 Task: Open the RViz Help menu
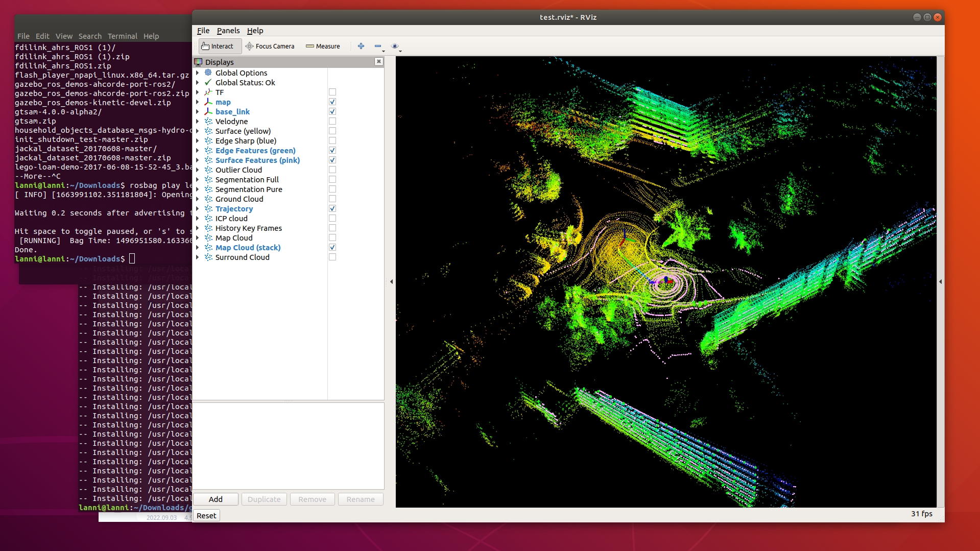[x=255, y=31]
